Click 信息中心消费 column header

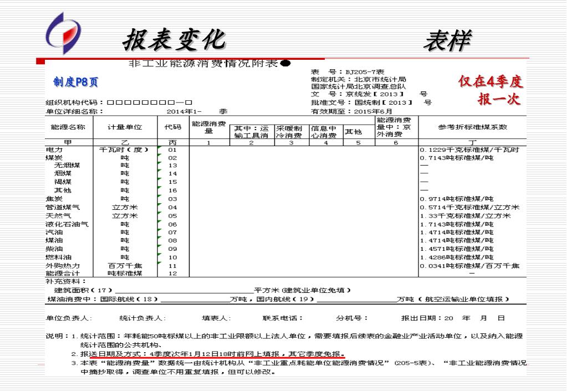[x=324, y=132]
